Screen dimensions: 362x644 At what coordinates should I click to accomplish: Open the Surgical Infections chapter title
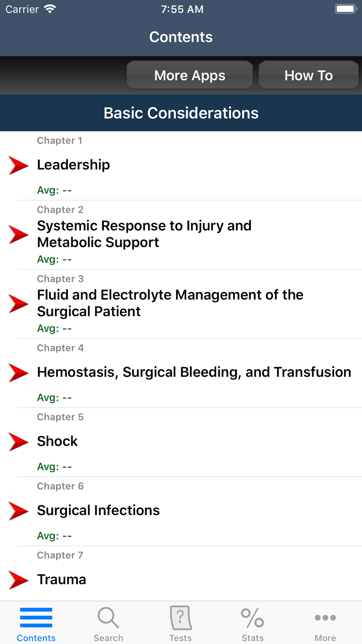(98, 510)
